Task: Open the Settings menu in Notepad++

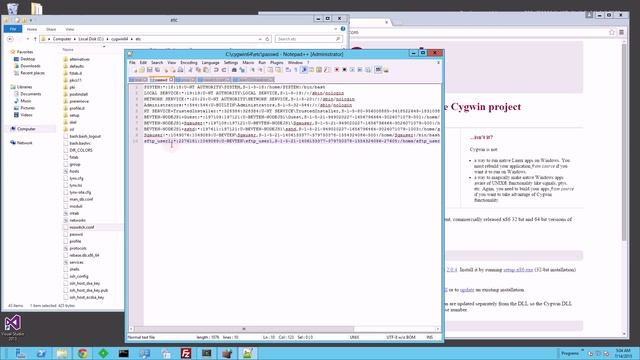Action: coord(231,62)
